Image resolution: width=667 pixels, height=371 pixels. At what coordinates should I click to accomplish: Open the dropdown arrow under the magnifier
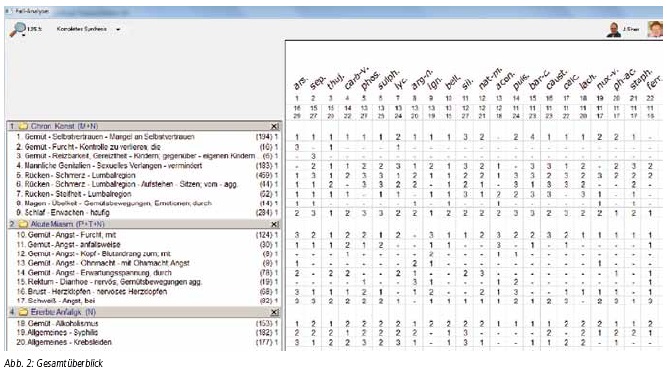23,36
